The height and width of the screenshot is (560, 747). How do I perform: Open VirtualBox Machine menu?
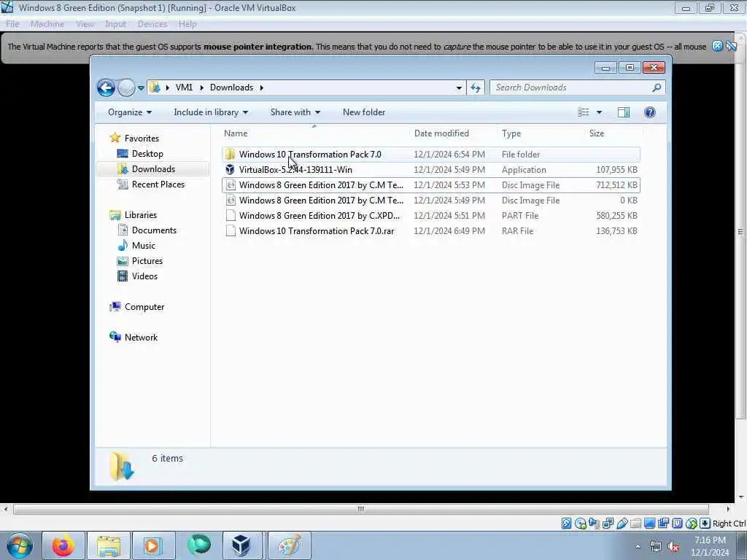pyautogui.click(x=47, y=24)
